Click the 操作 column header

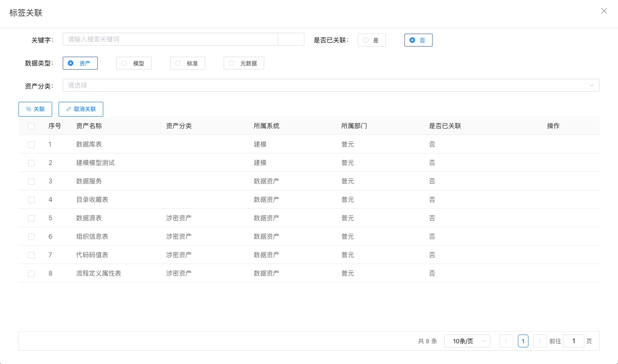click(x=553, y=126)
